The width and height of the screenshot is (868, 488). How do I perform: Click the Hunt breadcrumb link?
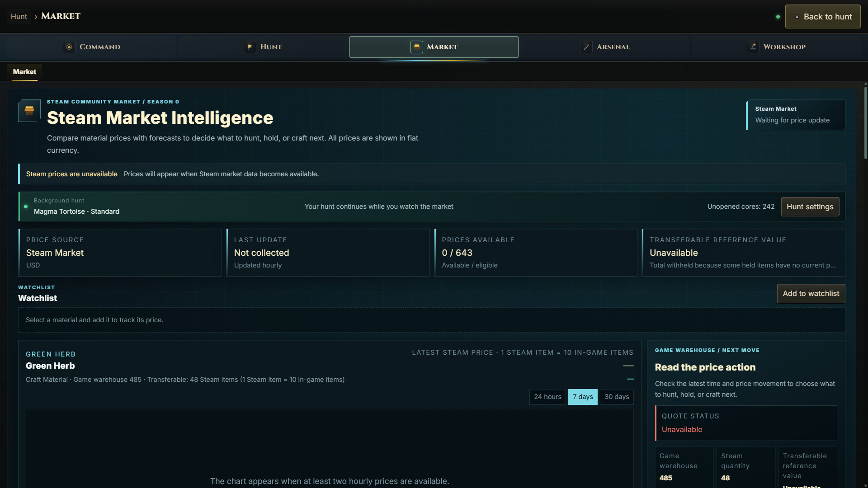pyautogui.click(x=19, y=17)
